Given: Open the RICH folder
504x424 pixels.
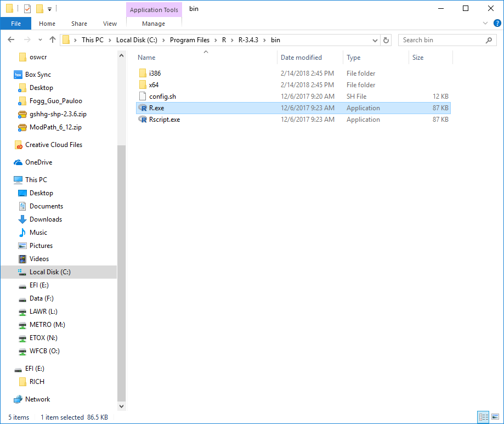Looking at the screenshot, I should pos(32,382).
